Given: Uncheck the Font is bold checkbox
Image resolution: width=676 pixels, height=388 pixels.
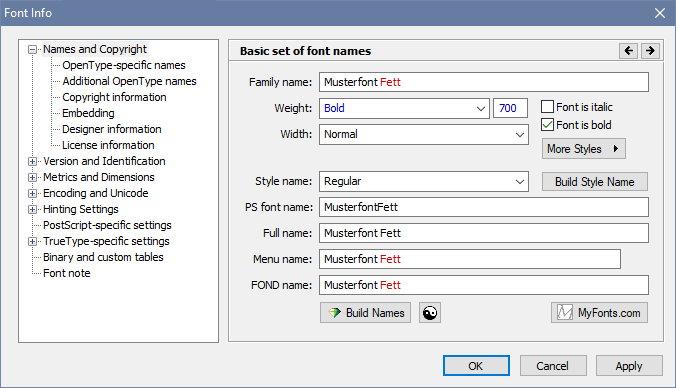Looking at the screenshot, I should [x=547, y=125].
